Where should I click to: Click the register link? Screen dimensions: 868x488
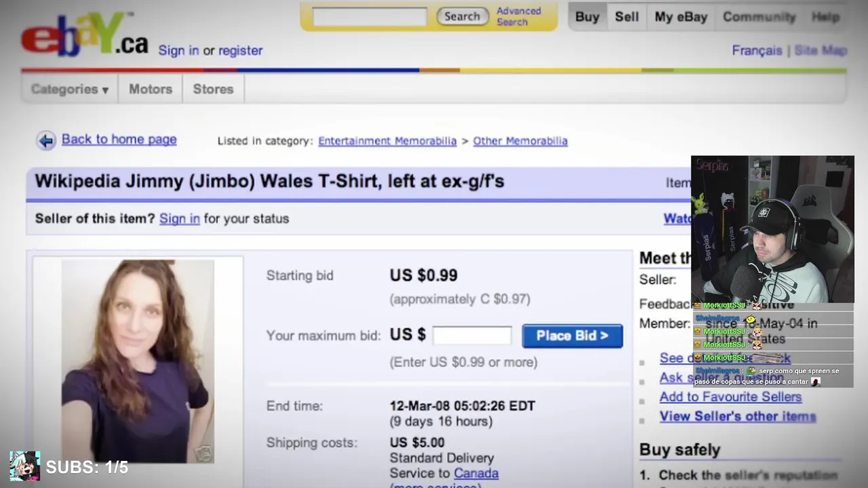click(x=240, y=50)
